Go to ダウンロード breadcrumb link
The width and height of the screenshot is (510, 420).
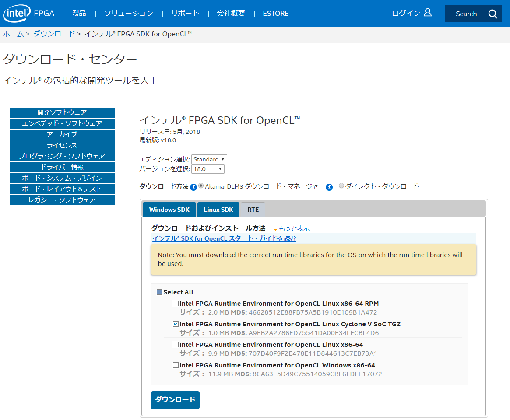coord(54,34)
